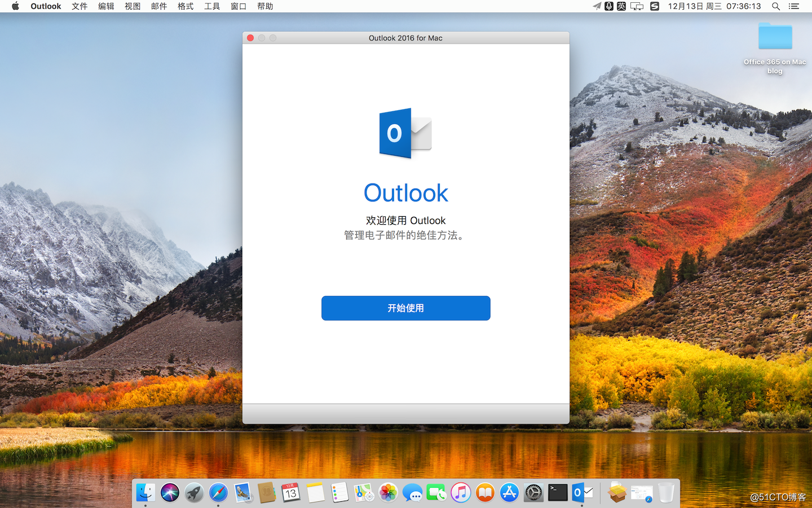
Task: Open Terminal icon in the Dock
Action: tap(558, 493)
